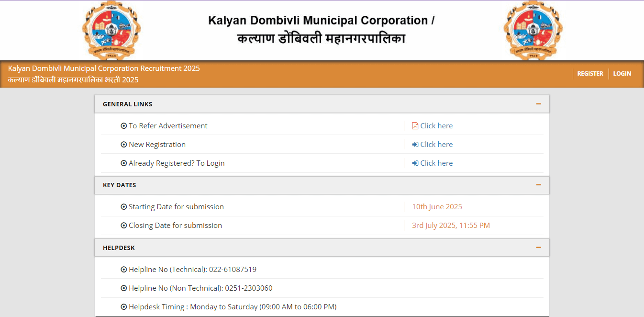Open the REGISTER menu item
644x317 pixels.
point(590,74)
